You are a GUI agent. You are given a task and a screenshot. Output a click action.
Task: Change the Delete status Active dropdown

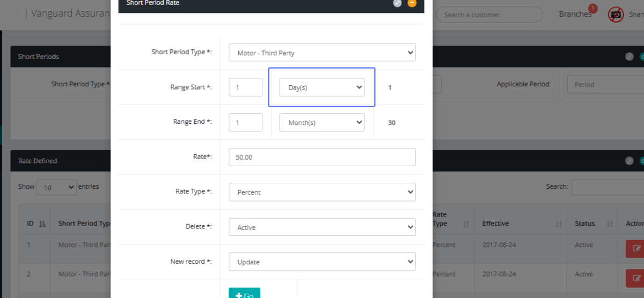click(x=322, y=227)
